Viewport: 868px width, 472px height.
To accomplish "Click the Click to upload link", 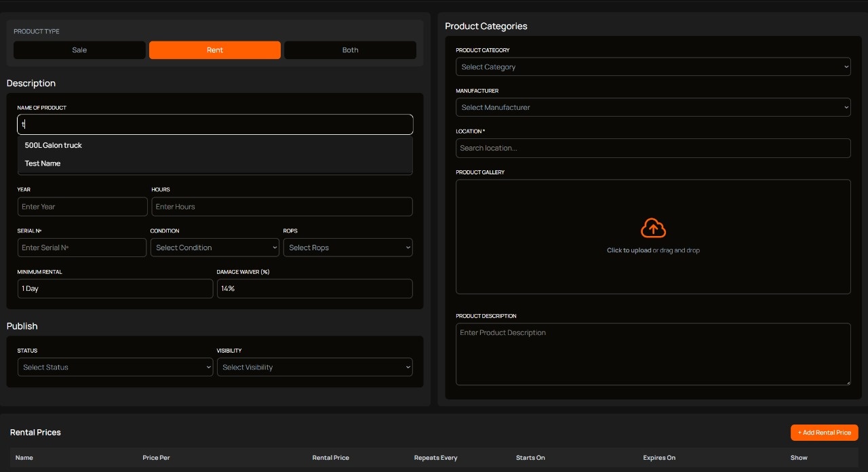I will [629, 250].
